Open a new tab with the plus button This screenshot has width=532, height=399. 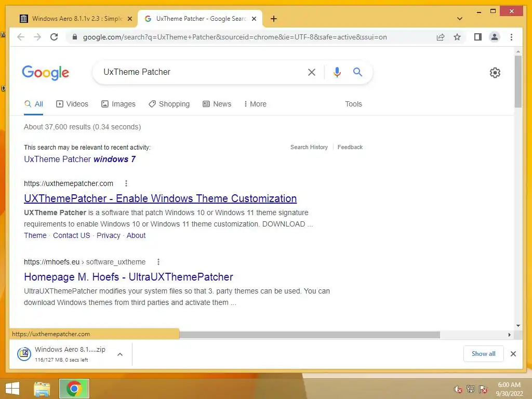pyautogui.click(x=274, y=19)
